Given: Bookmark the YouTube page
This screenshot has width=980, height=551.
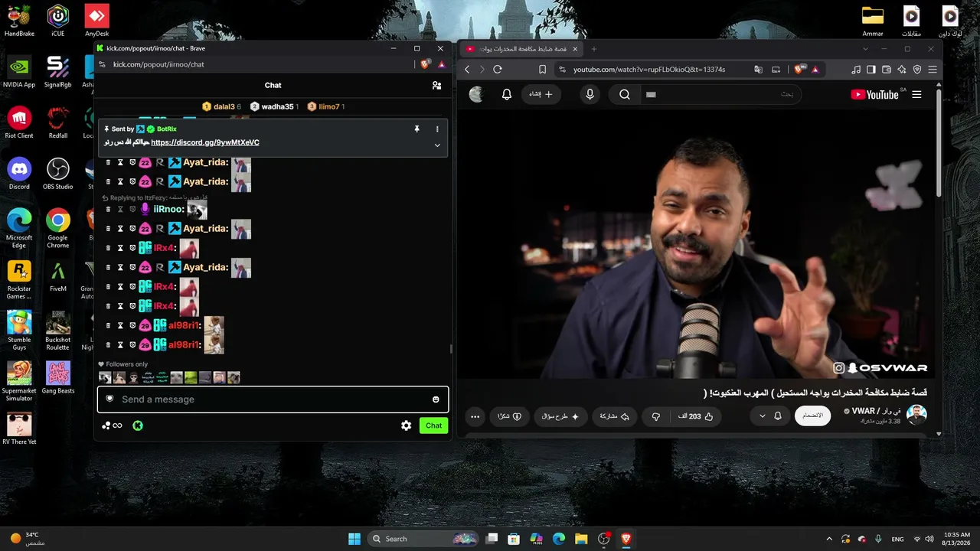Looking at the screenshot, I should coord(542,70).
